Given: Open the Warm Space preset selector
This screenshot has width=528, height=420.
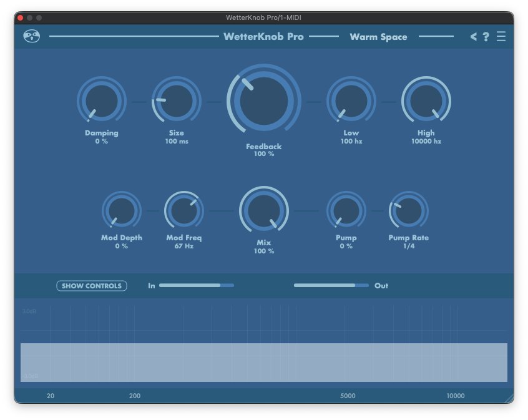Looking at the screenshot, I should point(378,37).
